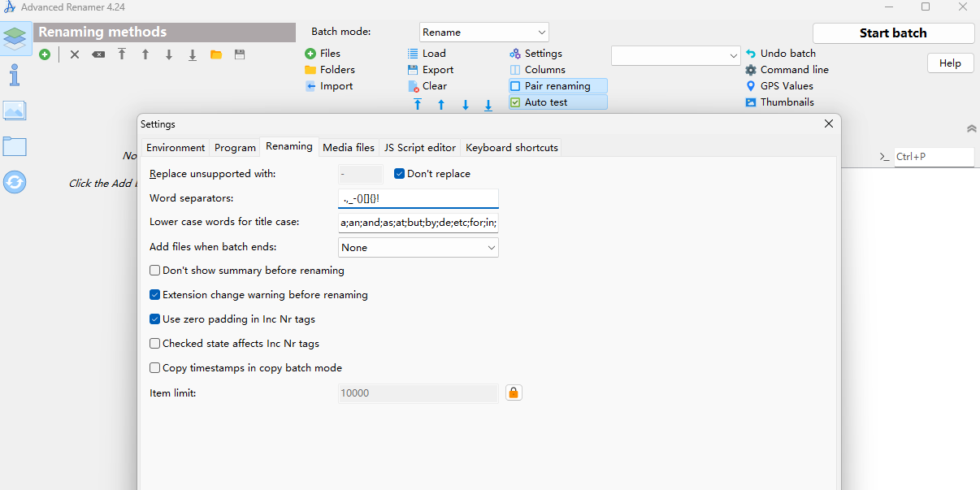Image resolution: width=980 pixels, height=490 pixels.
Task: Move method down in Renaming methods toolbar
Action: tap(169, 54)
